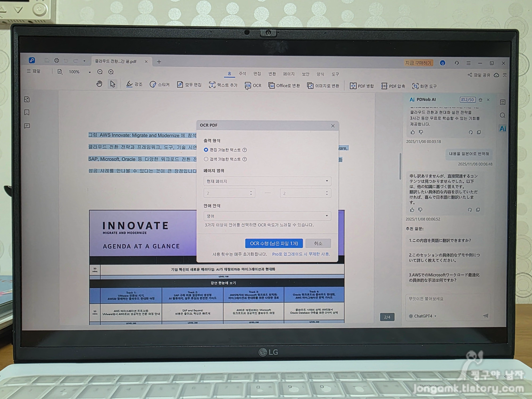
Task: Click 이미지로 변환 convert tool
Action: [323, 86]
